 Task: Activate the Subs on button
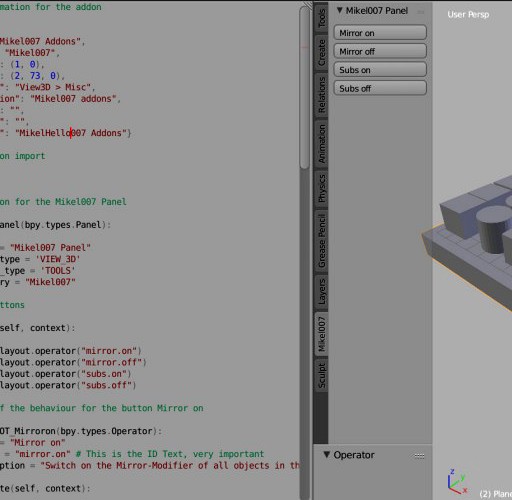pyautogui.click(x=380, y=70)
